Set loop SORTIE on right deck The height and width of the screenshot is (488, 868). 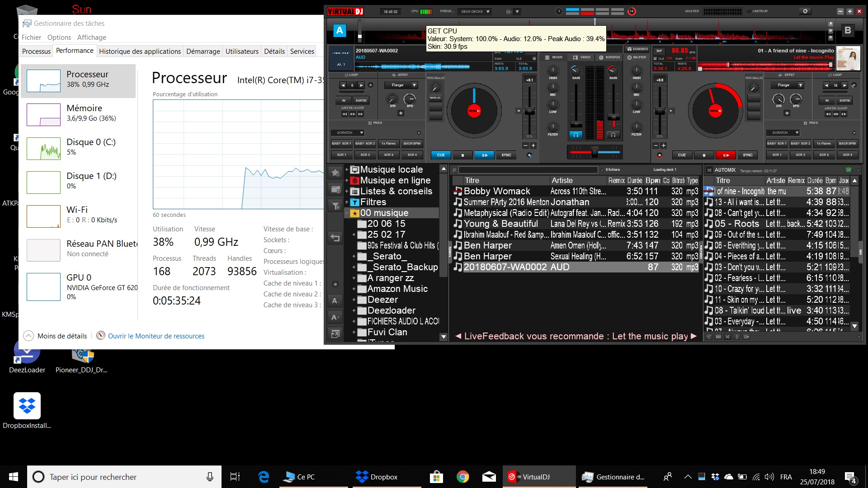844,101
